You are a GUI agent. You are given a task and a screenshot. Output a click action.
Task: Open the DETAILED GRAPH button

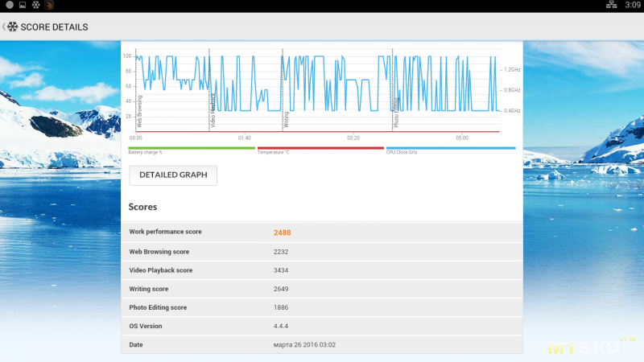(173, 175)
